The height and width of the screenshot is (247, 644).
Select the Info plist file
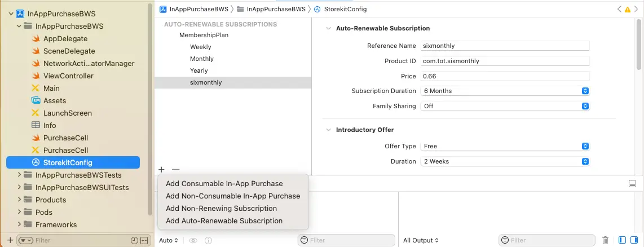click(x=50, y=125)
